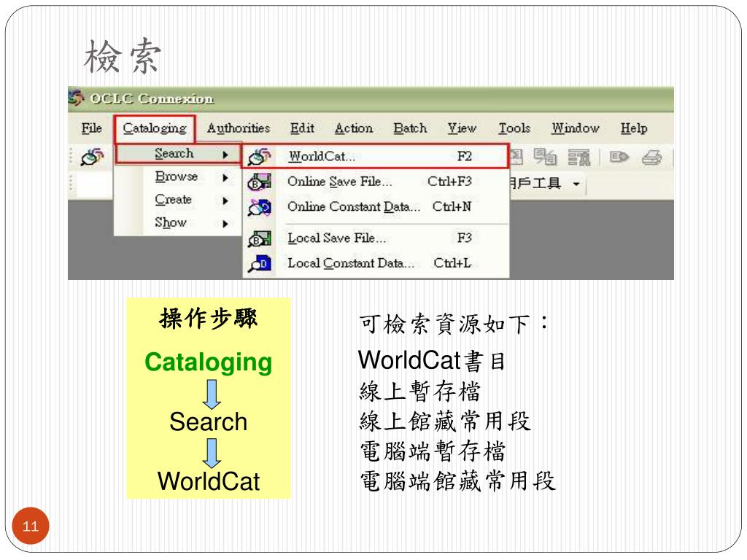Viewport: 747px width, 560px height.
Task: Open the File menu
Action: [x=91, y=128]
